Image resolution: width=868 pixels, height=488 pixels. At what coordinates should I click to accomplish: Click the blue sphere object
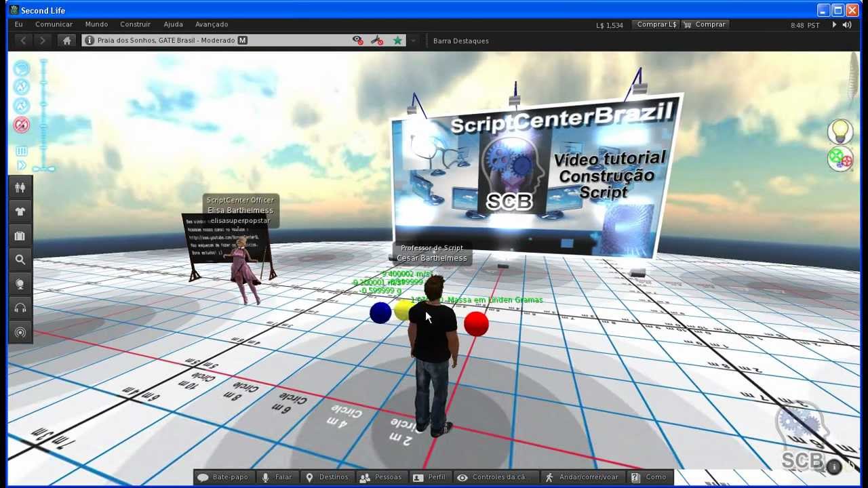pyautogui.click(x=380, y=312)
